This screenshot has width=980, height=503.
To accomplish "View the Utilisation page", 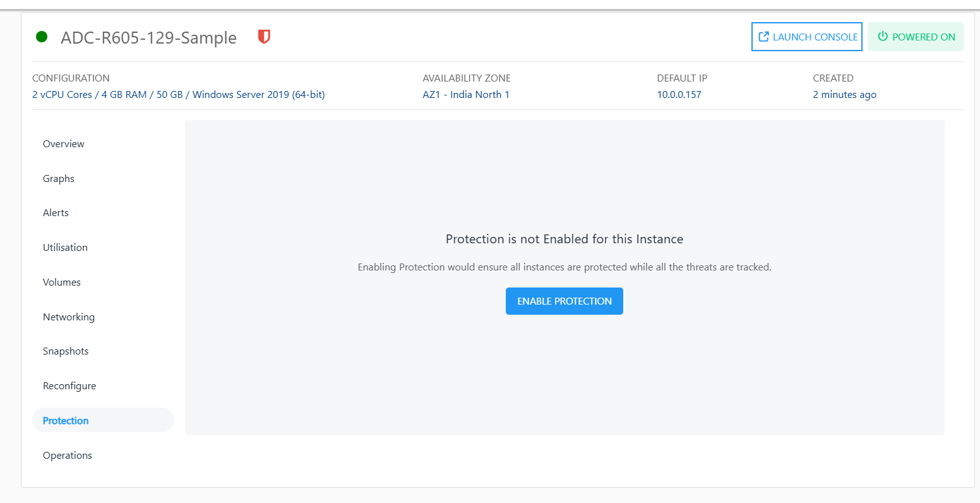I will [65, 247].
